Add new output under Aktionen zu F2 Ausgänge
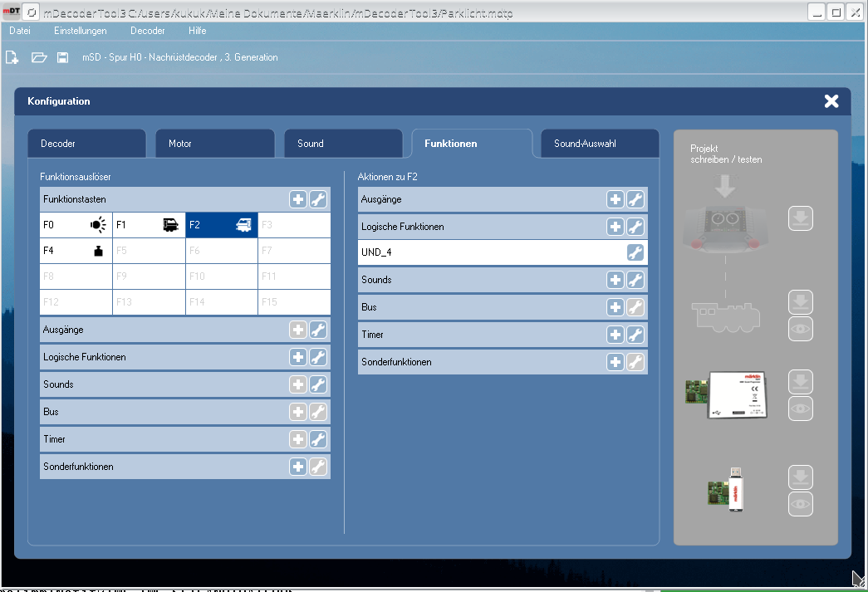 (x=615, y=199)
